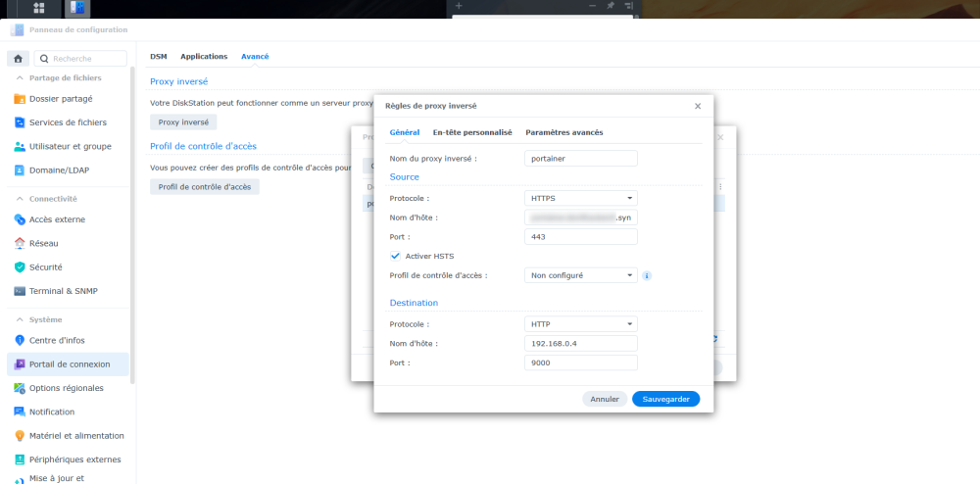Open the Profil de contrôle d'accès dropdown
The height and width of the screenshot is (484, 980).
(581, 276)
